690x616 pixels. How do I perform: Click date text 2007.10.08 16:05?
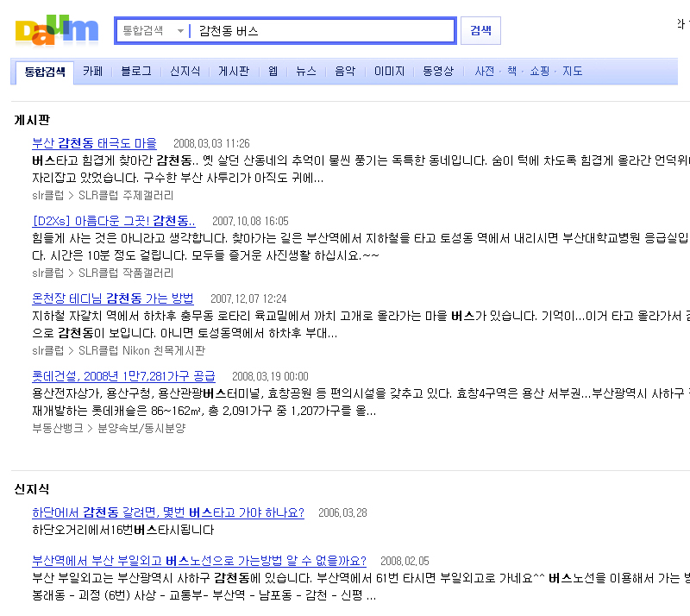tap(250, 221)
